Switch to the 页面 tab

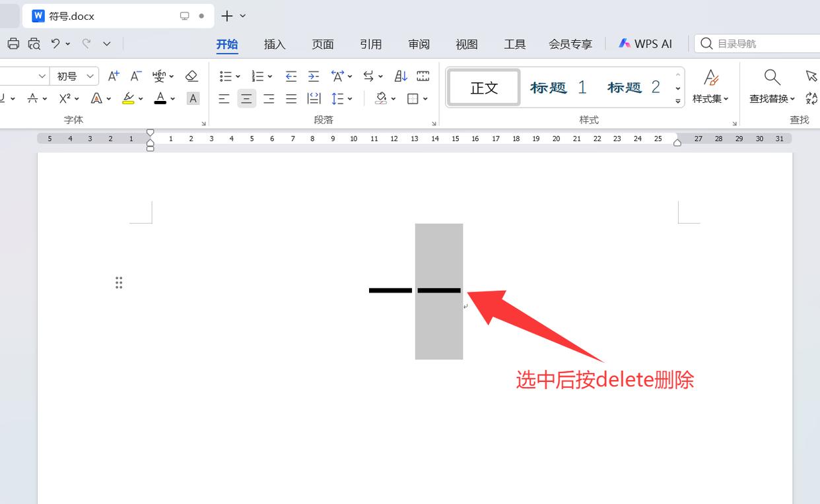point(323,44)
